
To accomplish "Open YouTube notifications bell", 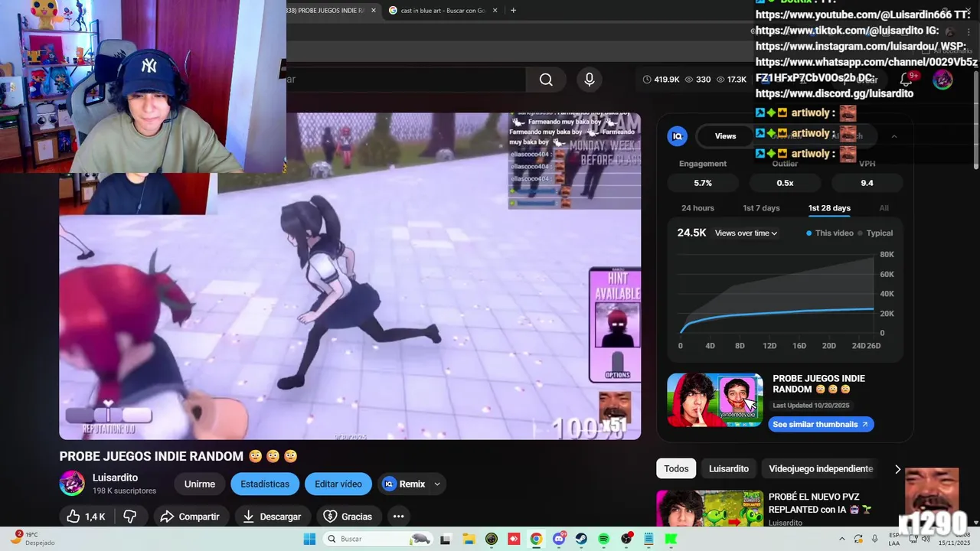I will 906,80.
